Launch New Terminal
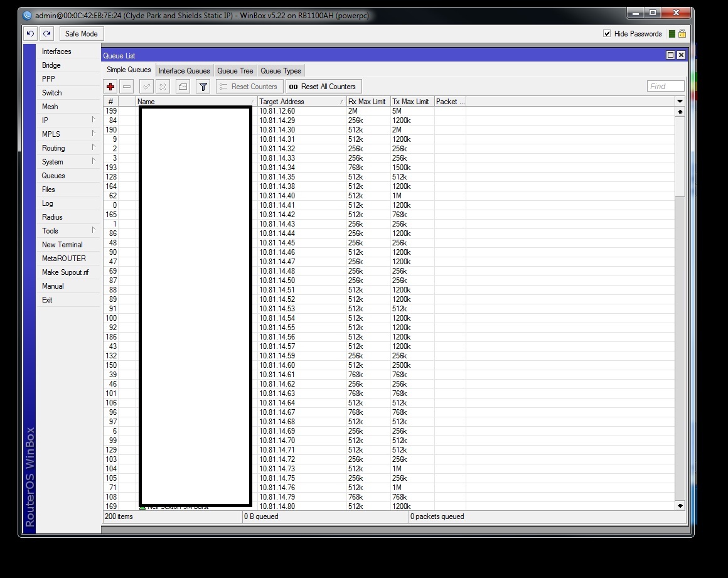Viewport: 728px width, 578px height. (68, 245)
